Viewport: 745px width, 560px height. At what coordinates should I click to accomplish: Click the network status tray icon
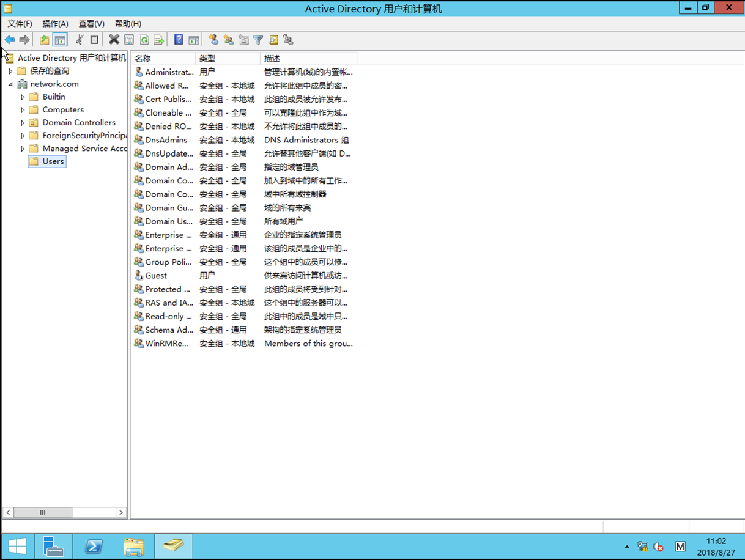click(643, 547)
